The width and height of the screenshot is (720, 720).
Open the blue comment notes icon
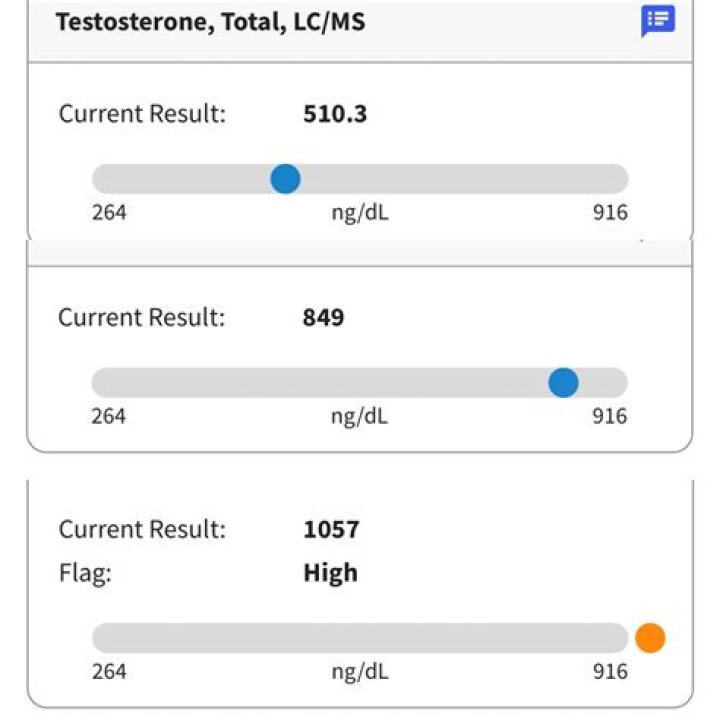658,21
